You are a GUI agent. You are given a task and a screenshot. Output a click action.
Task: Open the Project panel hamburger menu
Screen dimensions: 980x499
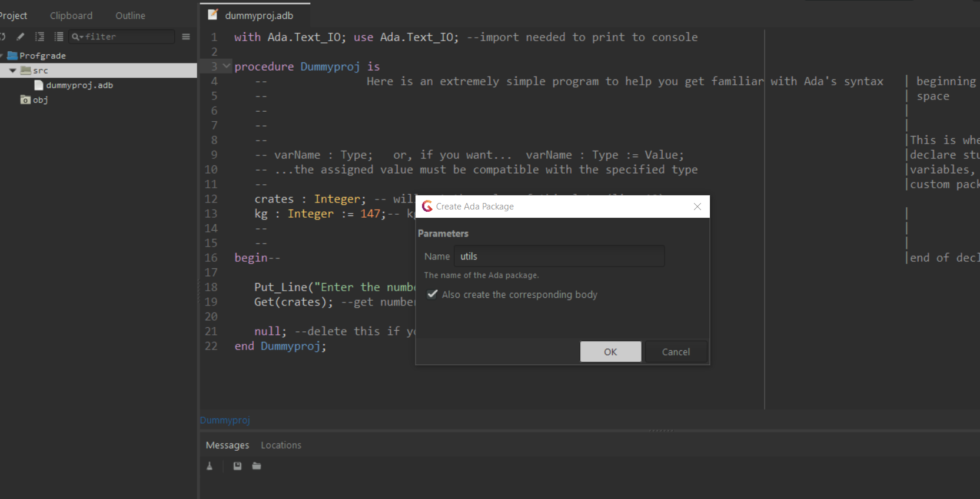[x=186, y=36]
